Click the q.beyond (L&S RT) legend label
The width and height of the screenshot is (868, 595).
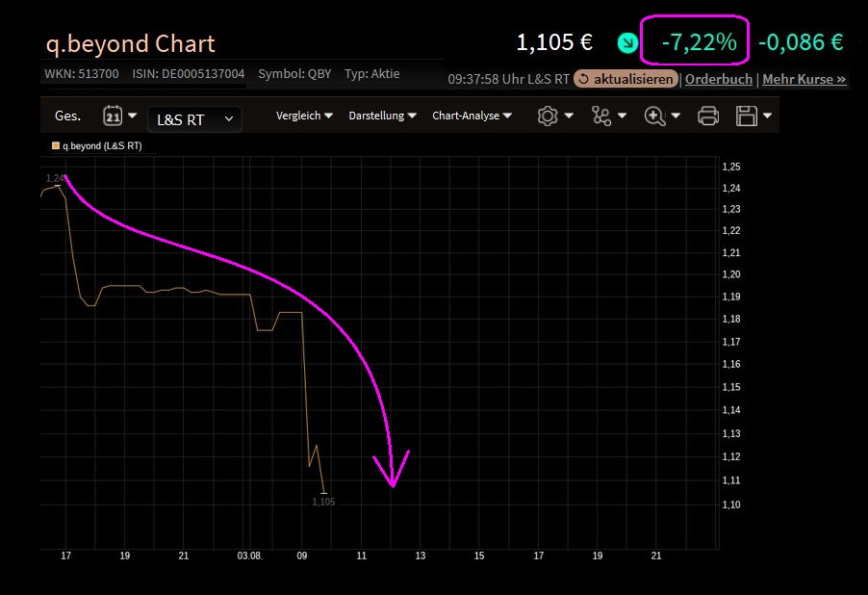pyautogui.click(x=102, y=145)
